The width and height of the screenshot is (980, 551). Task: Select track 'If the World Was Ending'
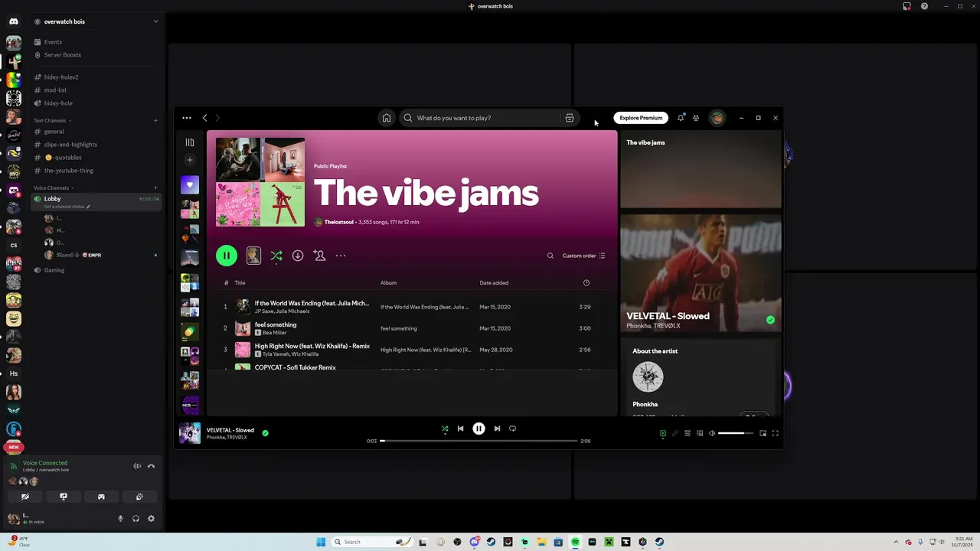tap(312, 303)
